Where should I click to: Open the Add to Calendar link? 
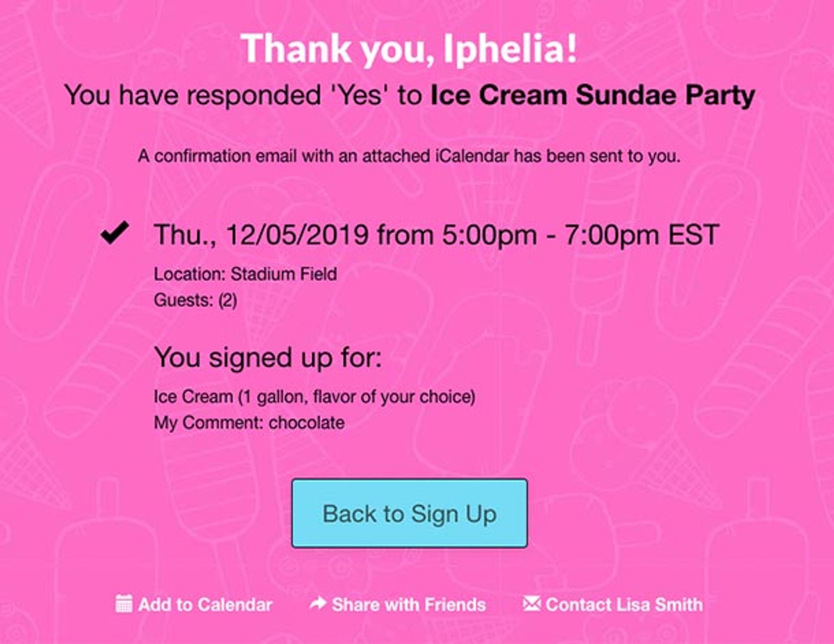tap(194, 604)
